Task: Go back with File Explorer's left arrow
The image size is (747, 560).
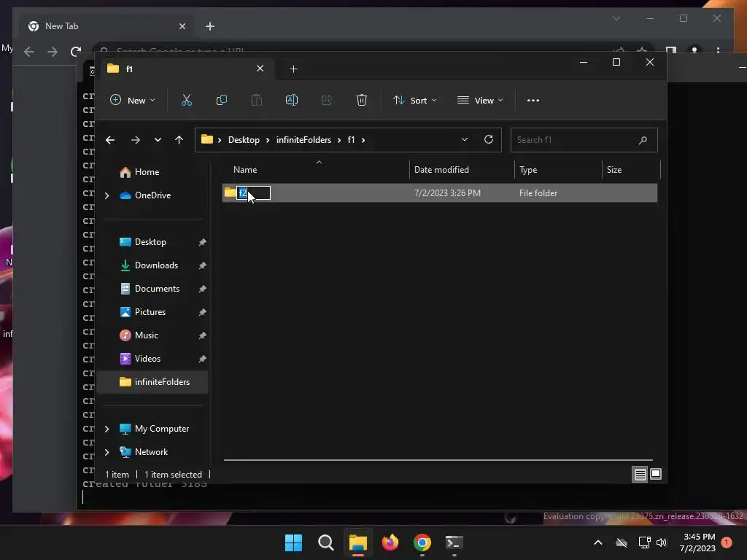Action: (110, 140)
